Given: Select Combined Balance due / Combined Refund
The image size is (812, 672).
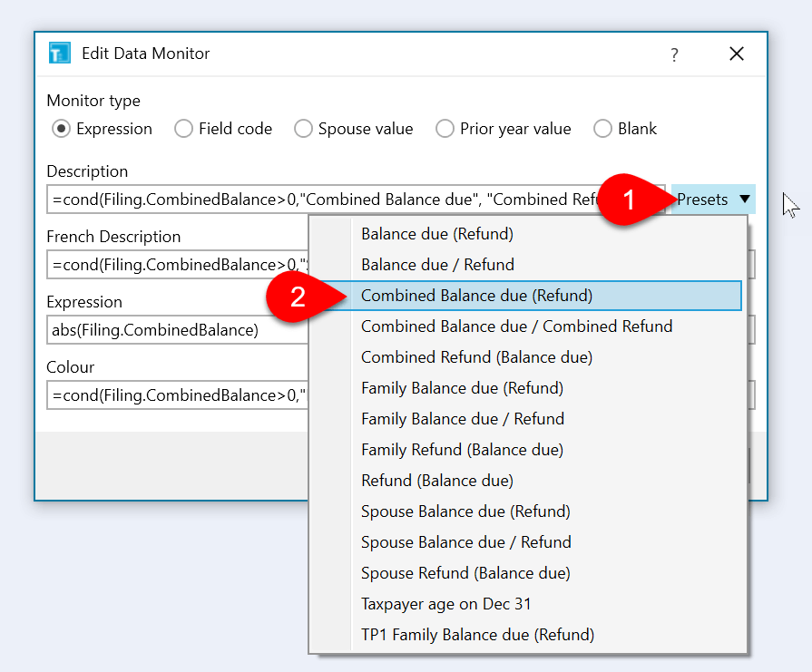Looking at the screenshot, I should tap(528, 326).
